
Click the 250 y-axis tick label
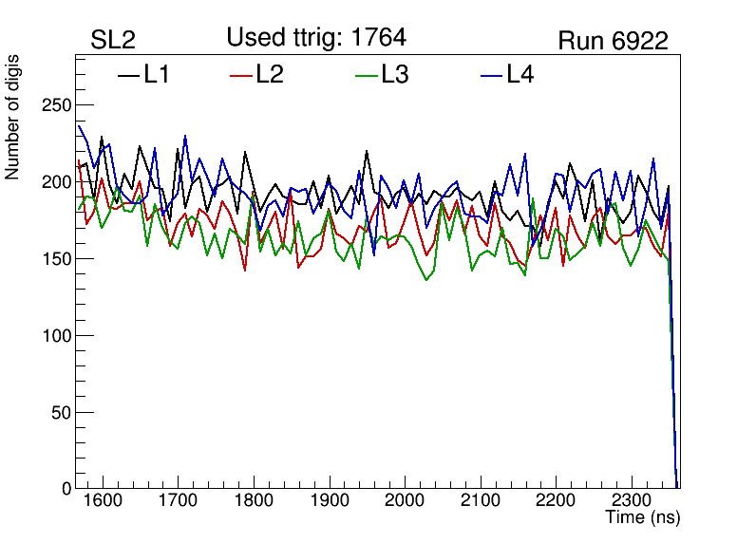pos(55,105)
